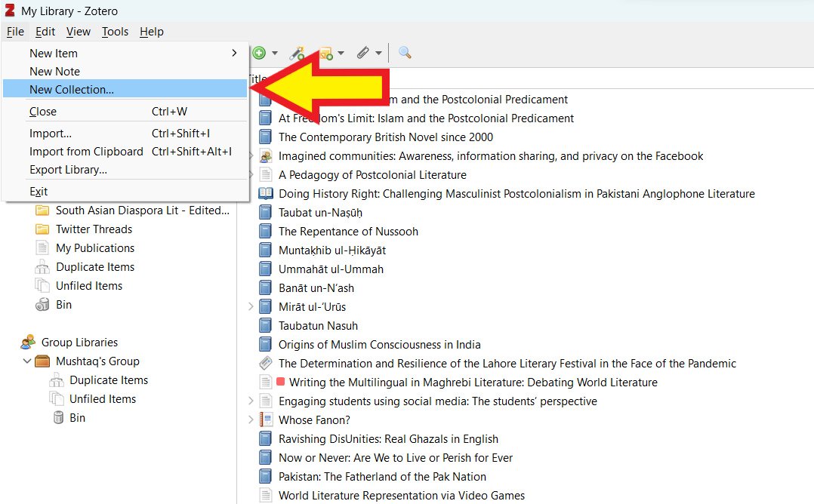The image size is (814, 504).
Task: Click Unfiled Items icon in My Library
Action: pos(42,286)
